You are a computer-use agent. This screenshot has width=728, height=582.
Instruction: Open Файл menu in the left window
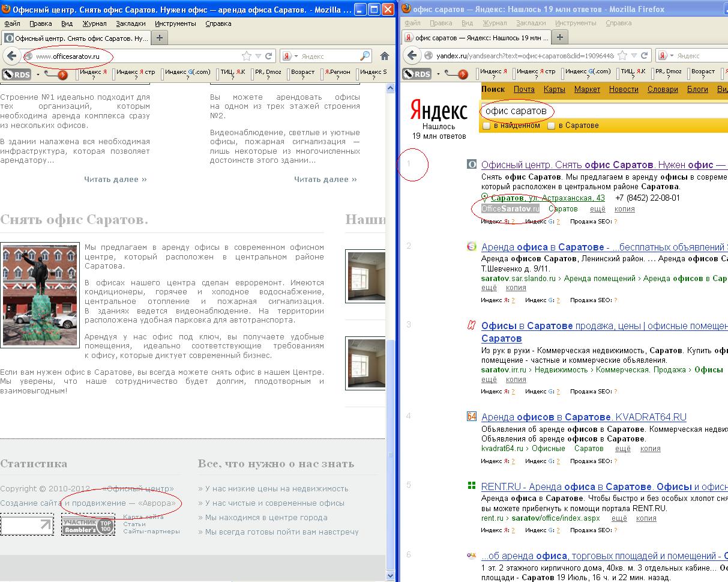(12, 23)
